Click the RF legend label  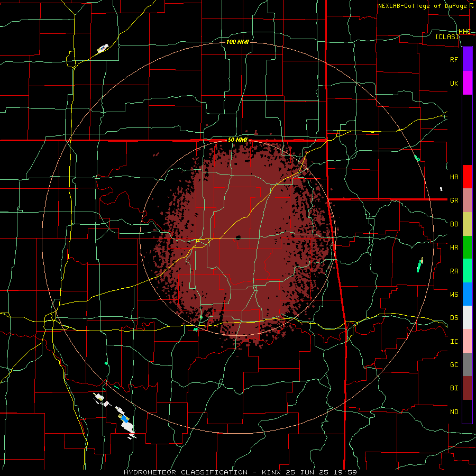[454, 60]
